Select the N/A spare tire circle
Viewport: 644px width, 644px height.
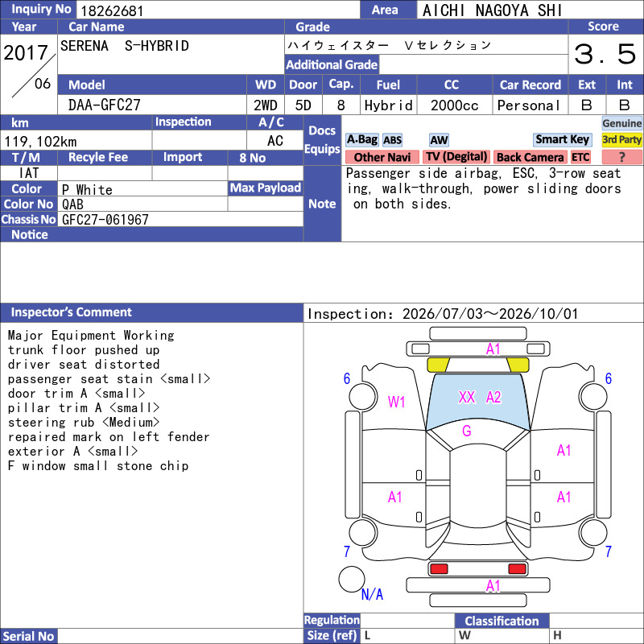coord(352,579)
